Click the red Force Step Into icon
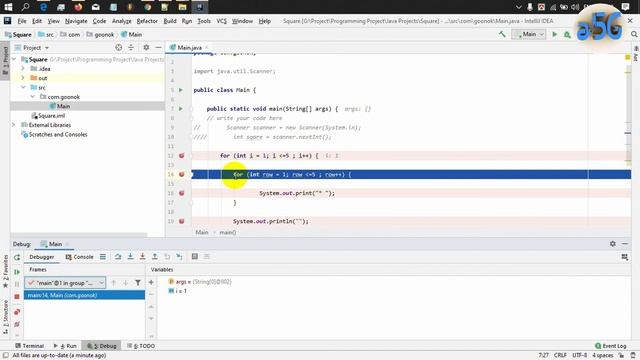 (142, 257)
